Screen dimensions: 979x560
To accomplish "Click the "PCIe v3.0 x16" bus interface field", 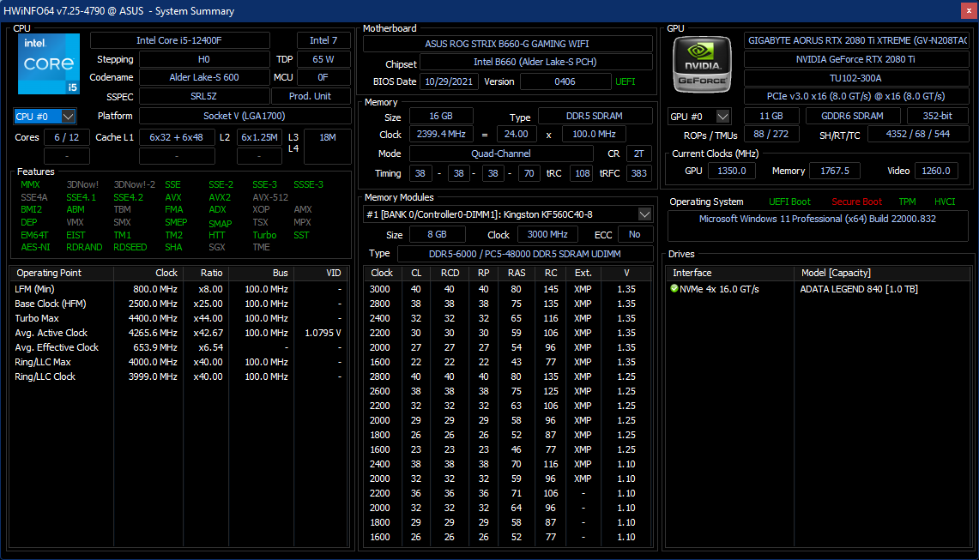I will [x=855, y=96].
